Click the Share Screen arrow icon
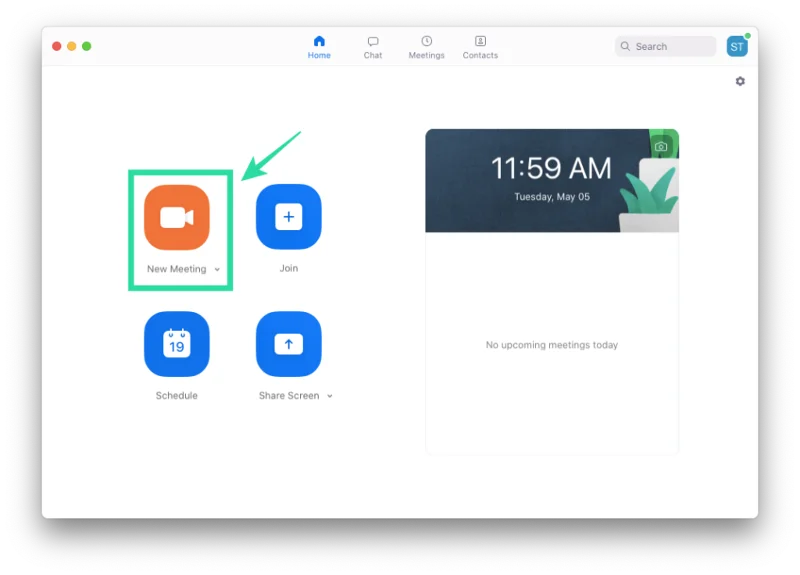The image size is (800, 575). point(289,344)
